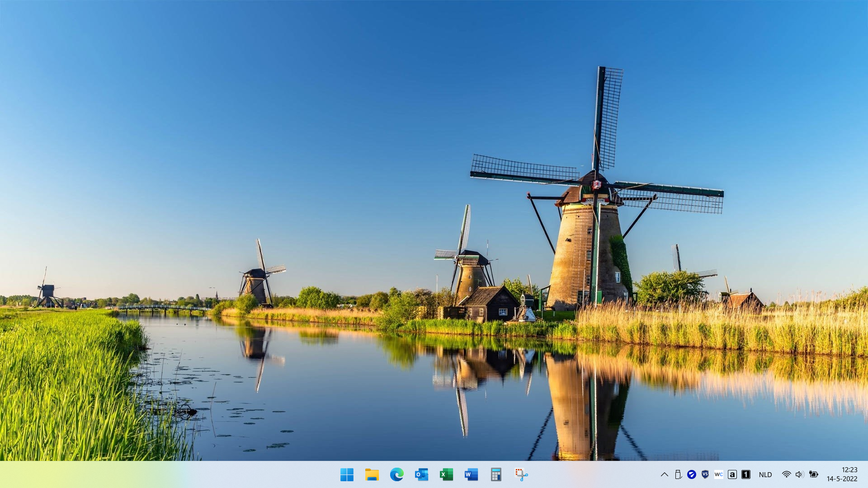Launch the Snipping Tool
Image resolution: width=868 pixels, height=488 pixels.
pyautogui.click(x=521, y=474)
